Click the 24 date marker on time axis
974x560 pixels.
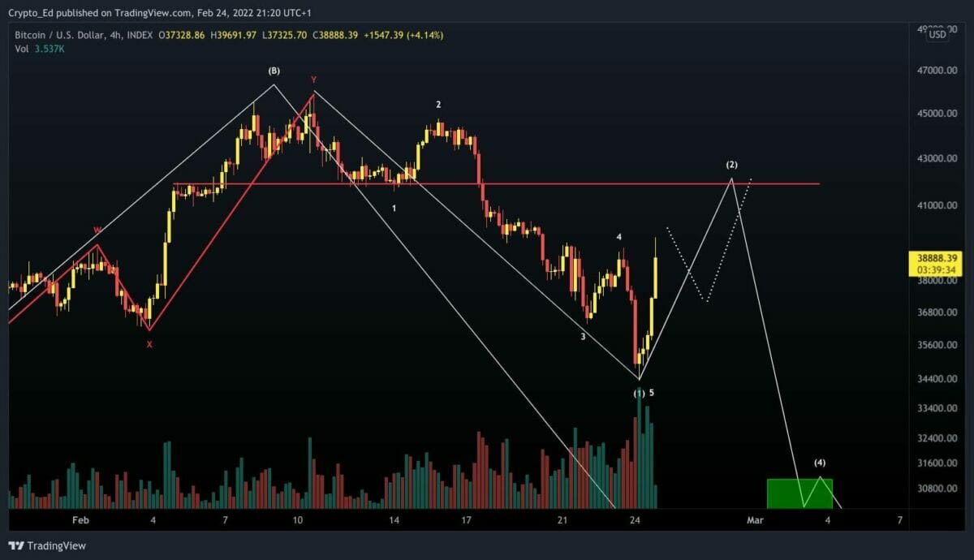click(x=636, y=519)
